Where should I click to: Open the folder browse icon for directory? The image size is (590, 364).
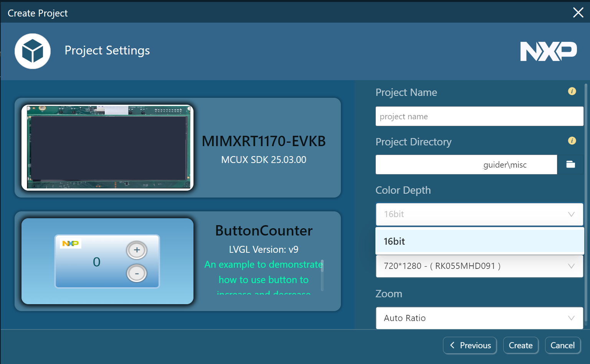click(x=570, y=165)
